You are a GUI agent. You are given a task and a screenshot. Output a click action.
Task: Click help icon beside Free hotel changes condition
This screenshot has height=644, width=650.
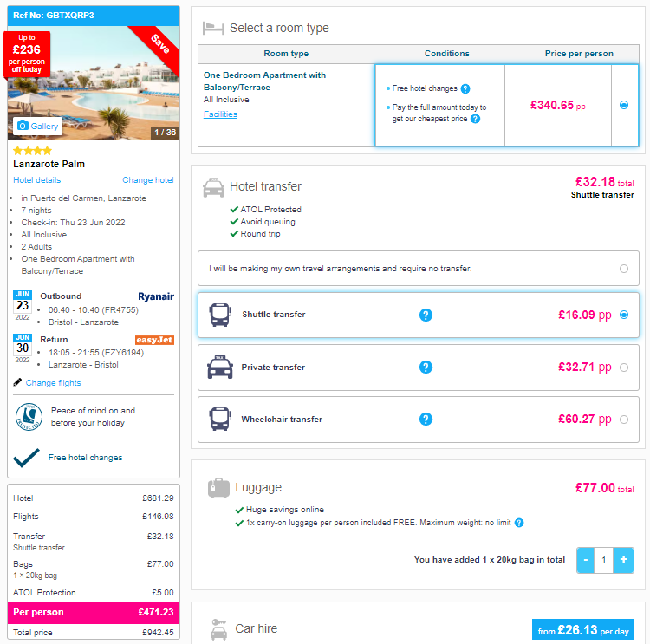465,88
